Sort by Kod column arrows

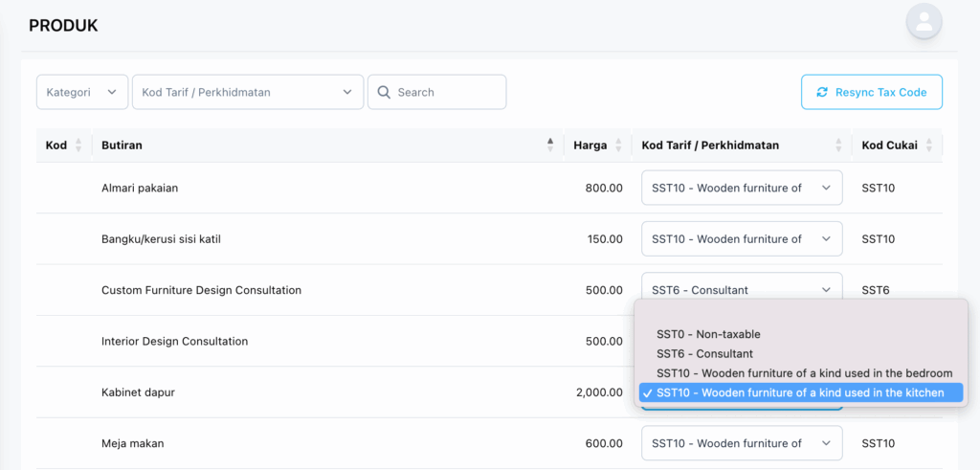click(x=78, y=145)
